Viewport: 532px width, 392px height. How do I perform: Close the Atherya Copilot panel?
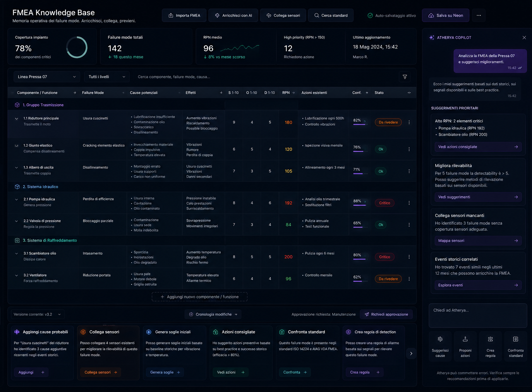(x=524, y=38)
